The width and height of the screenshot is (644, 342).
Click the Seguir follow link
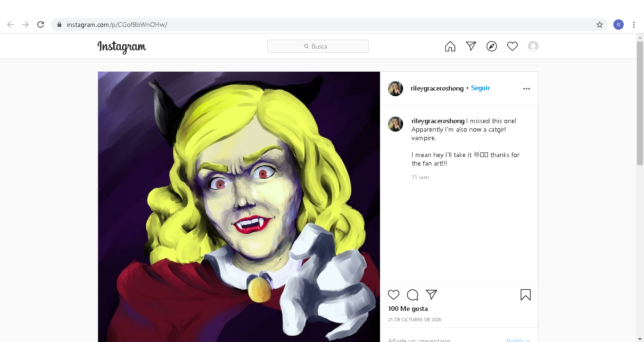[x=480, y=88]
